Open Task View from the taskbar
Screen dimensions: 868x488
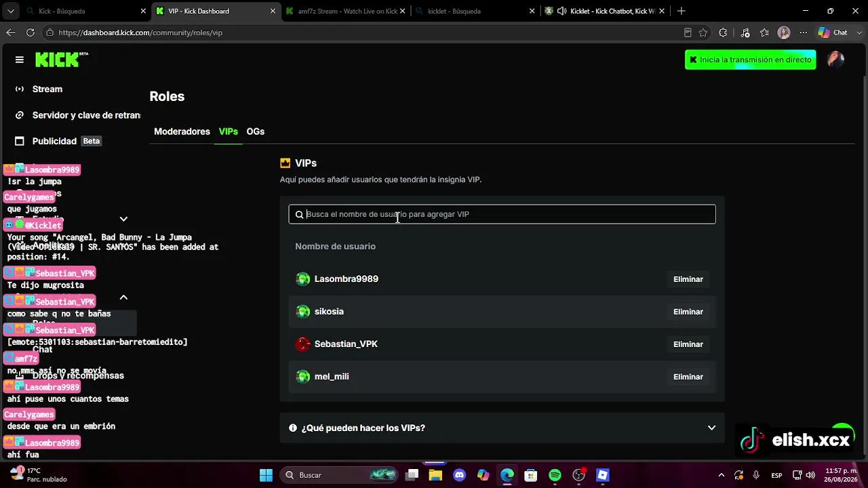(412, 475)
